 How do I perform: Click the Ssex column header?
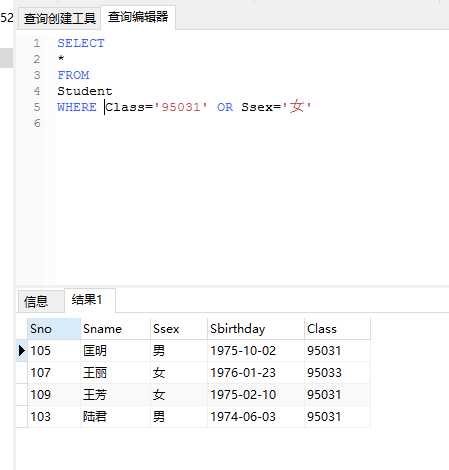click(179, 329)
